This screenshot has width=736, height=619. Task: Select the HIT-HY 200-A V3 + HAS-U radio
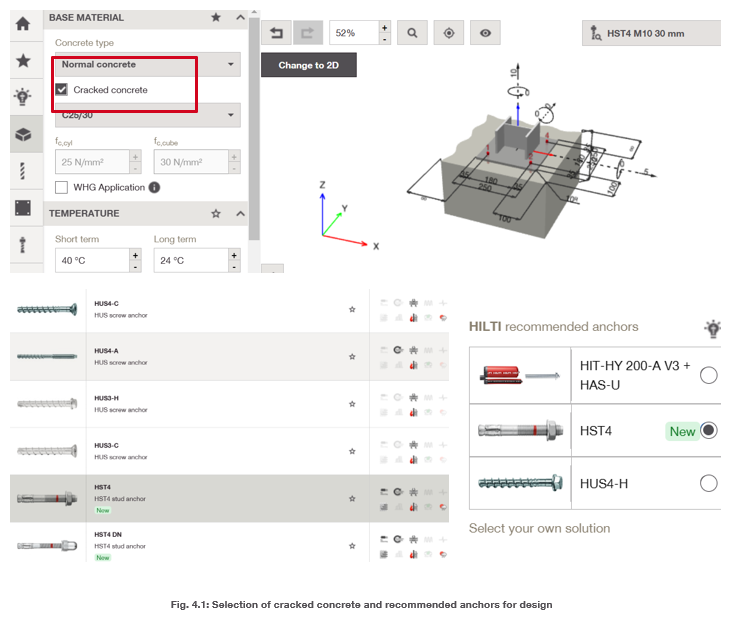708,375
